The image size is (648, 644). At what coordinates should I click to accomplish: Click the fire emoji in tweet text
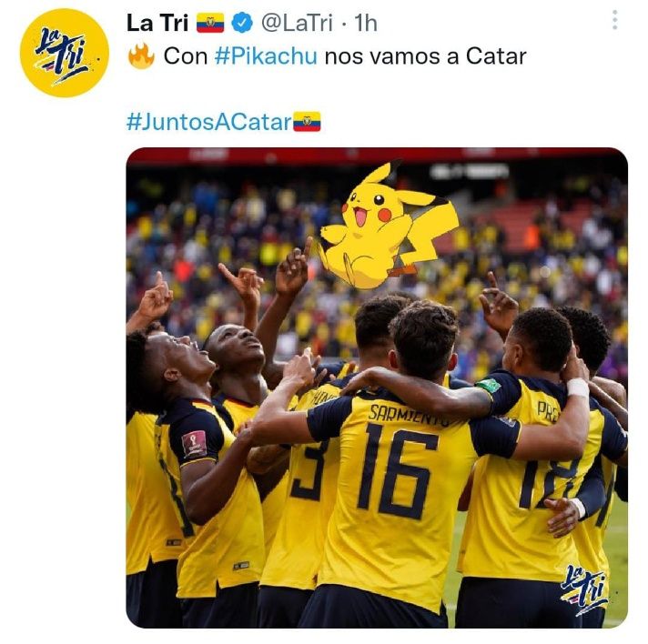point(141,55)
